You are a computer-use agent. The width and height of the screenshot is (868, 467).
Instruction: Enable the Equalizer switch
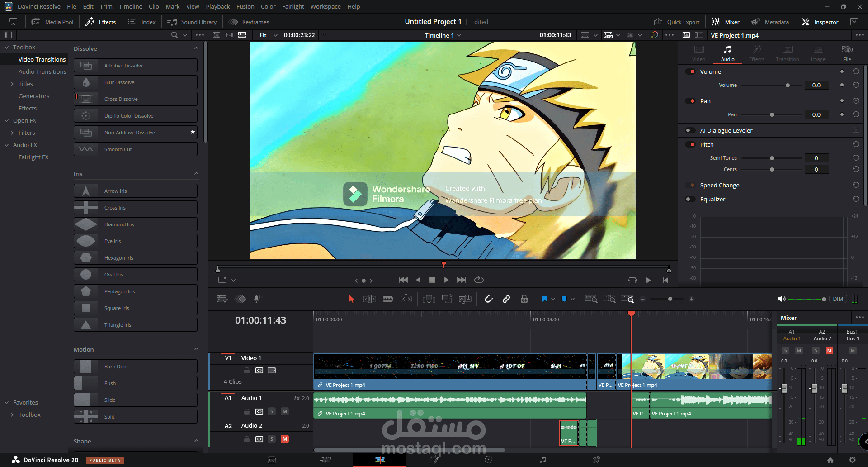pyautogui.click(x=690, y=199)
